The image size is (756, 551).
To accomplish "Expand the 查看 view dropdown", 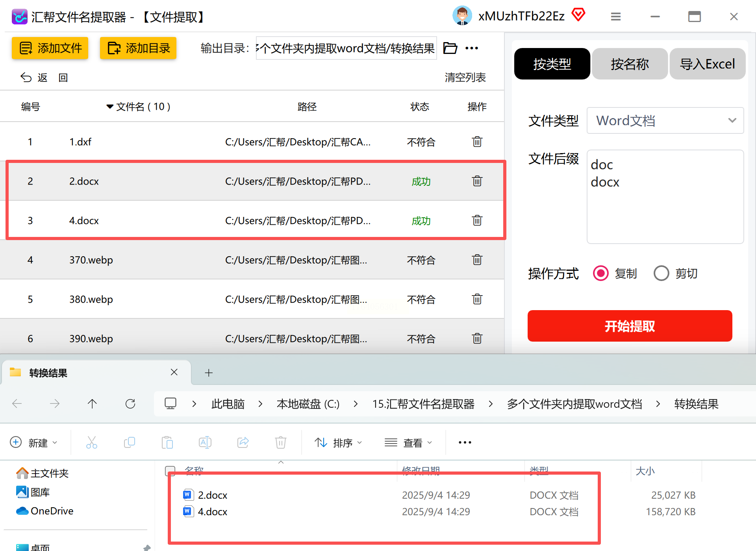I will coord(408,443).
